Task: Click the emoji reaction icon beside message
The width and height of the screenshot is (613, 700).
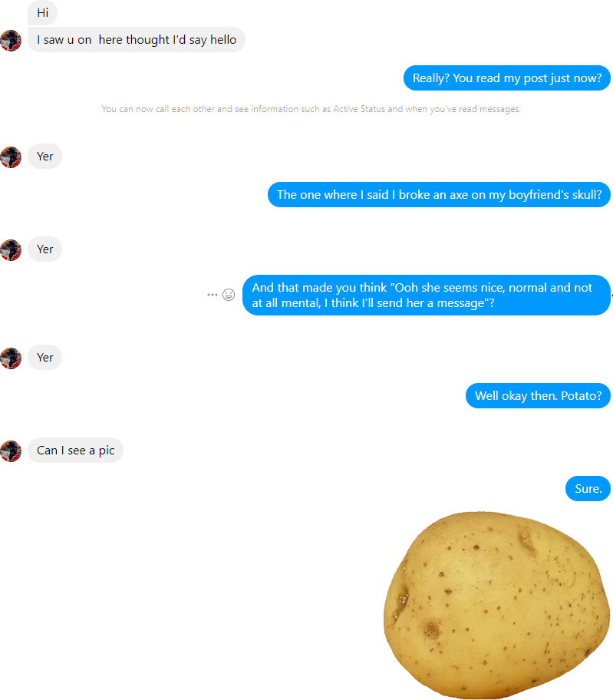Action: click(x=229, y=295)
